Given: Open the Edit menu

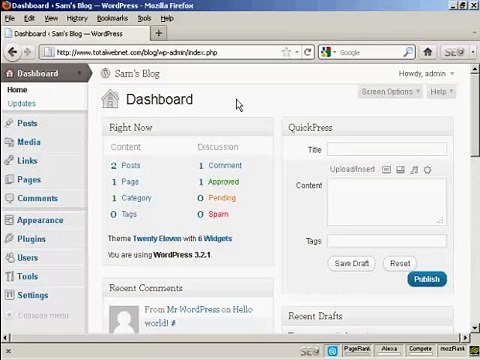Looking at the screenshot, I should 29,18.
